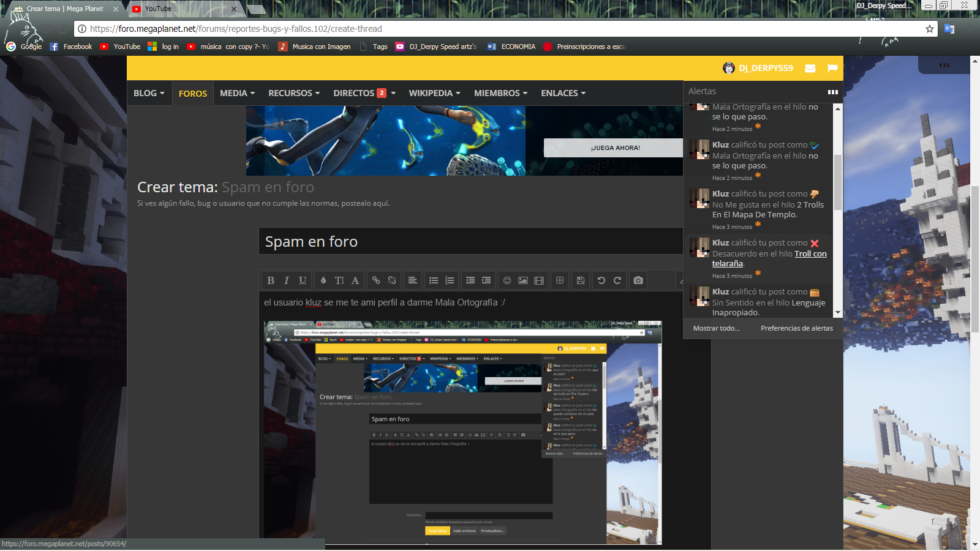
Task: Increase paragraph indent
Action: [486, 280]
